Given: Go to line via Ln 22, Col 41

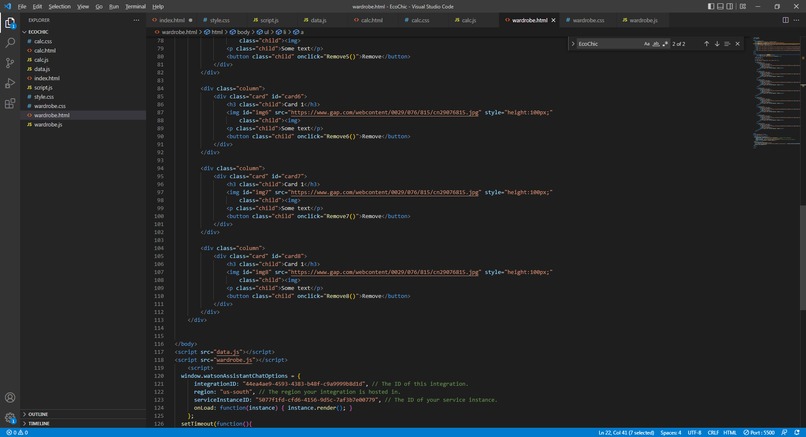Looking at the screenshot, I should click(x=626, y=433).
